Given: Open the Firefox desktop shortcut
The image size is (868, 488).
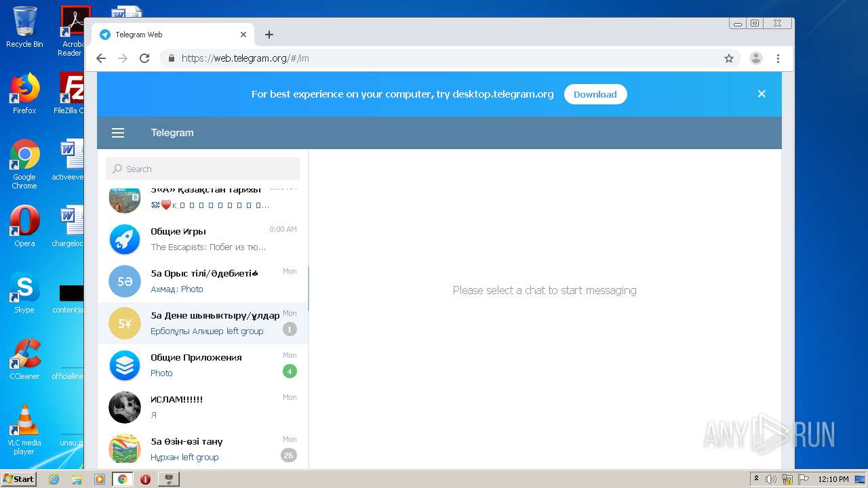Looking at the screenshot, I should pyautogui.click(x=24, y=94).
